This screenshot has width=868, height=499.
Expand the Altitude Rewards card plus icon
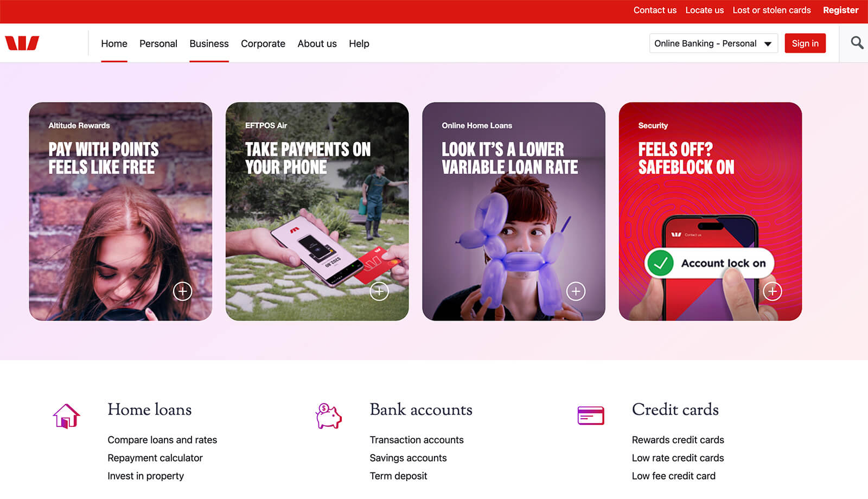point(183,291)
